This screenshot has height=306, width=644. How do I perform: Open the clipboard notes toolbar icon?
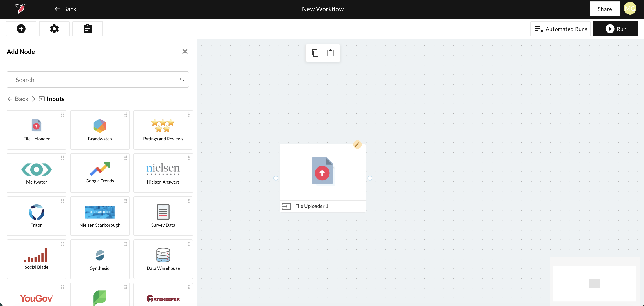click(87, 29)
